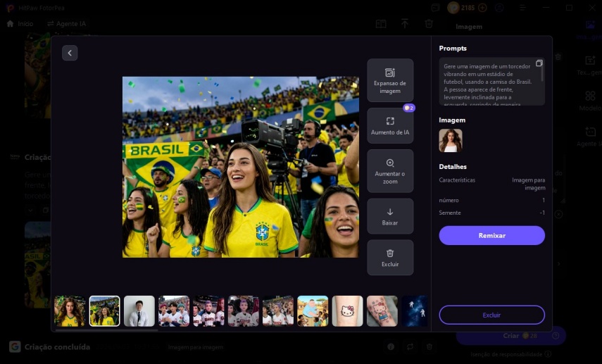Click the Aumento de IA coin cost badge
The height and width of the screenshot is (364, 602).
coord(409,108)
